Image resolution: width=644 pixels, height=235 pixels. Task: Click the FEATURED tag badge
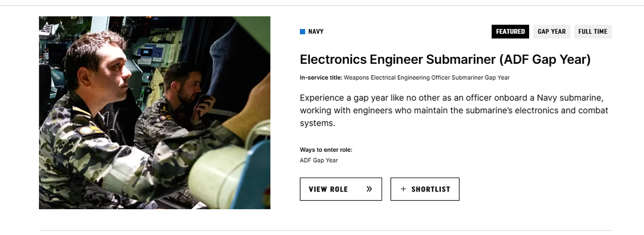coord(510,32)
